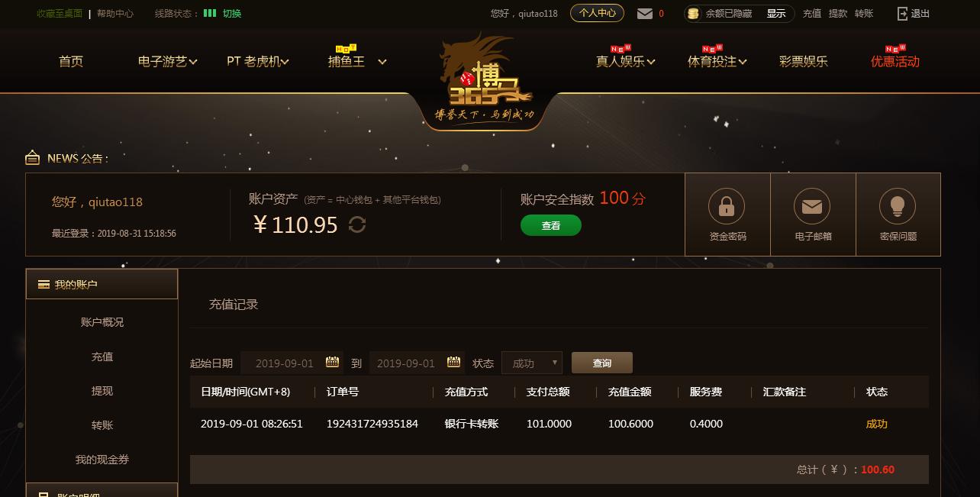Open security question lightbulb icon 密保问题
This screenshot has width=980, height=497.
click(x=898, y=206)
